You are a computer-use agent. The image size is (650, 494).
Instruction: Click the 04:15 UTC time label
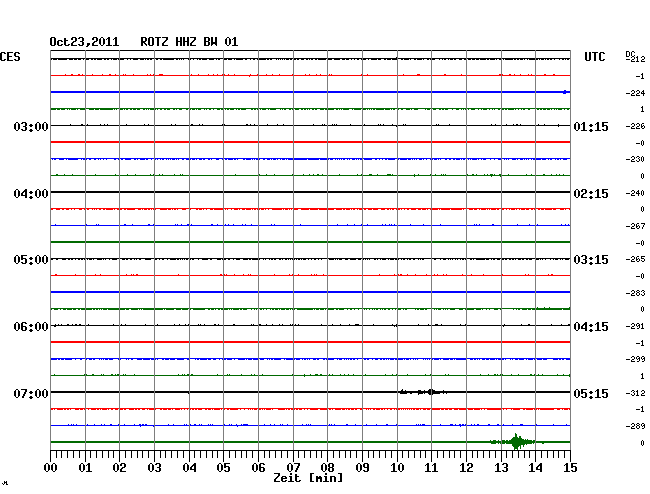tap(591, 327)
